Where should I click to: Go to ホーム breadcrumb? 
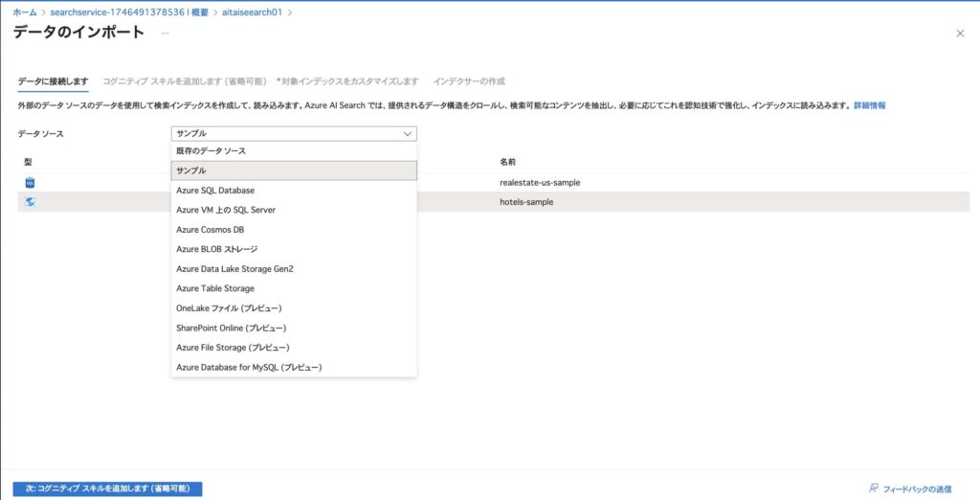[25, 12]
